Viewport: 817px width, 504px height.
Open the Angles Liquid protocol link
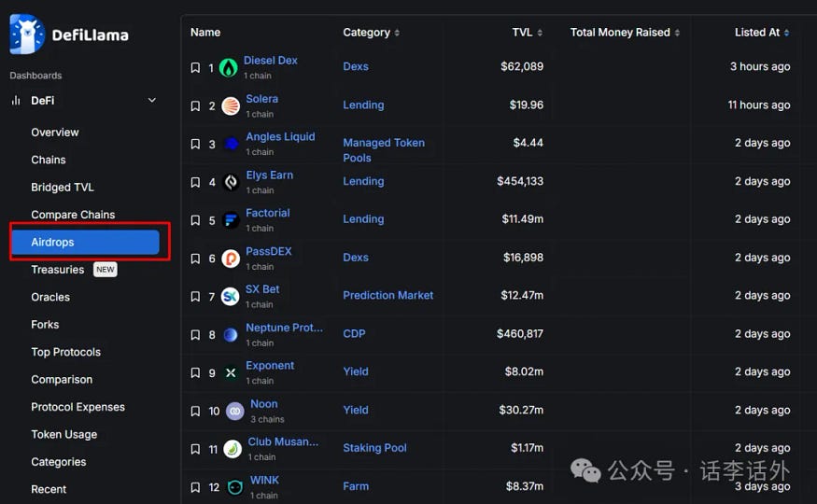(280, 137)
